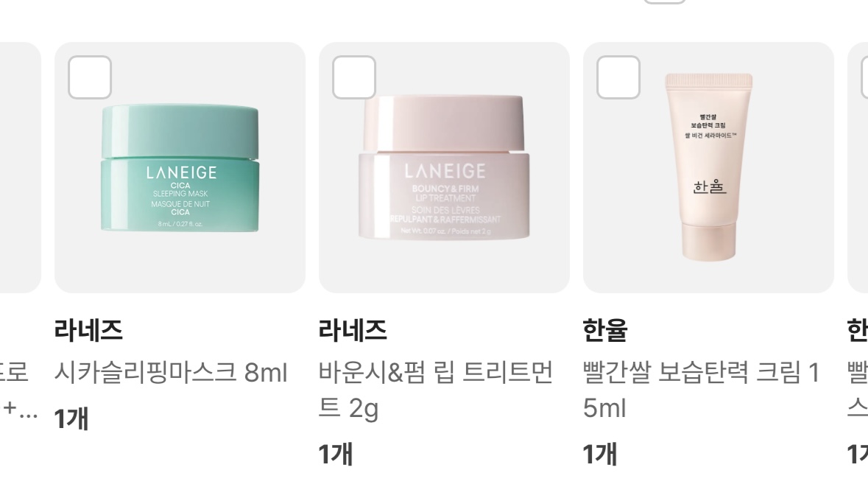Click the 라네즈 brand name above 시카슬리핑마스크

(x=88, y=330)
